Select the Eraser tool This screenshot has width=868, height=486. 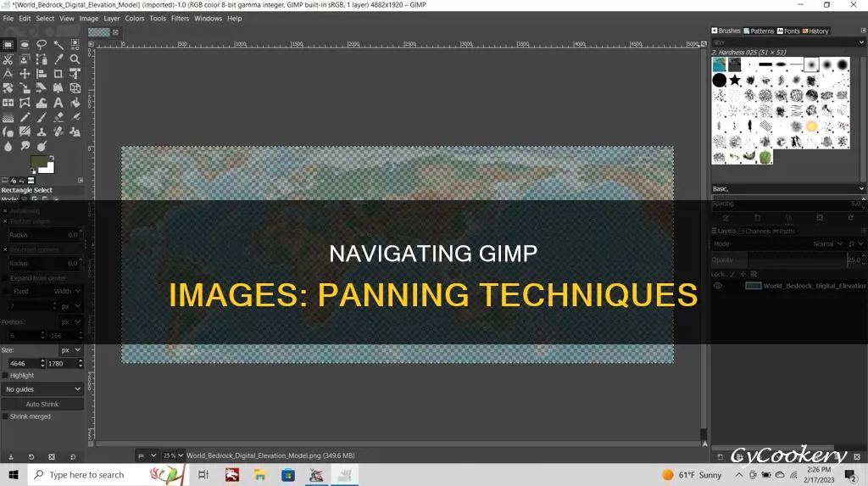tap(58, 117)
